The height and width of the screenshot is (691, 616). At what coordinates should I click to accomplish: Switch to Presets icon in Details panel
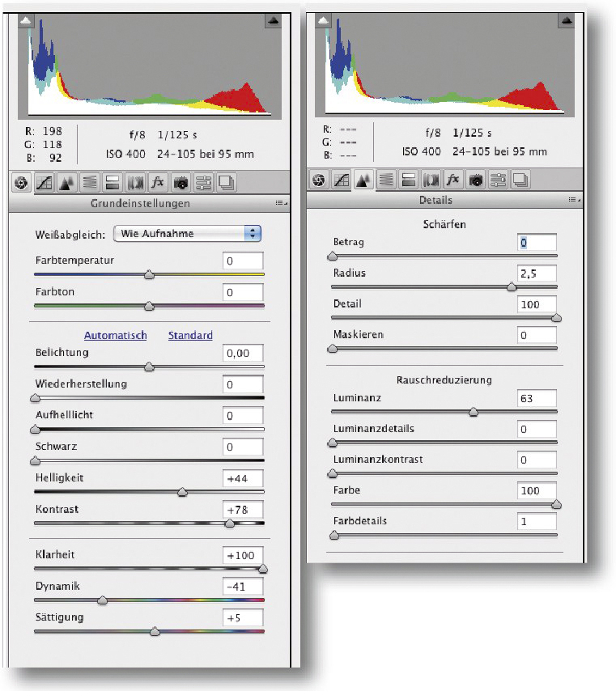[499, 180]
